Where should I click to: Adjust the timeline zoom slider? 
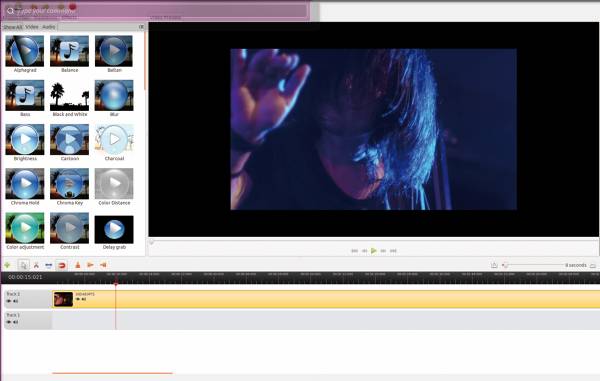click(x=533, y=265)
